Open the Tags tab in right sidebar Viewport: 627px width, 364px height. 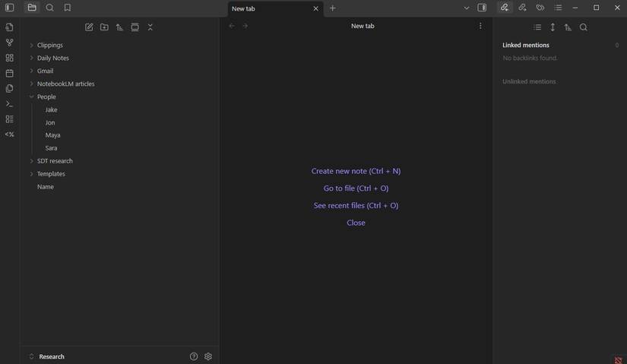pos(540,8)
